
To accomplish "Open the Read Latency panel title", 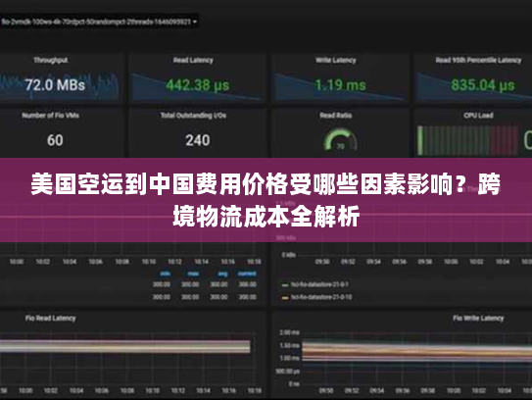I will pyautogui.click(x=193, y=60).
